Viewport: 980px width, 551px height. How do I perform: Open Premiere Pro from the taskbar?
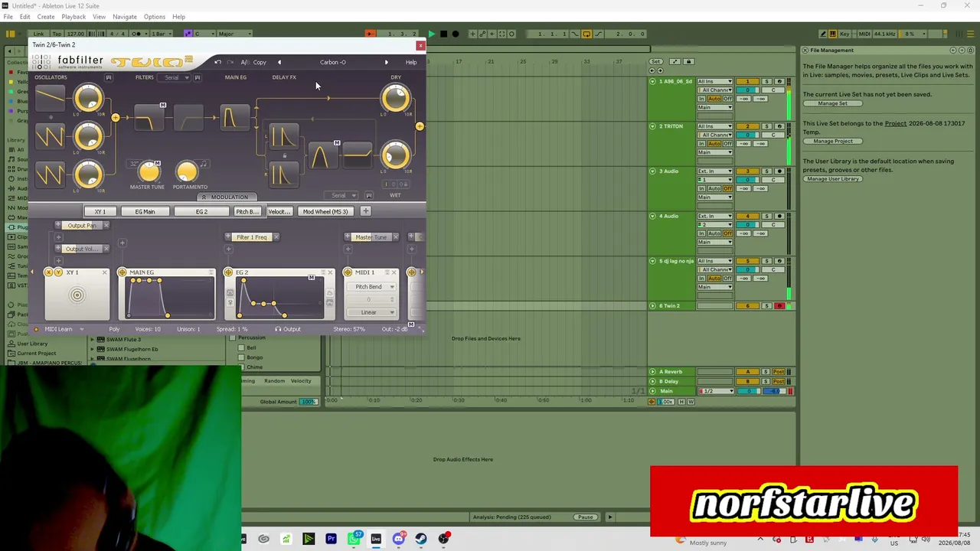coord(331,539)
